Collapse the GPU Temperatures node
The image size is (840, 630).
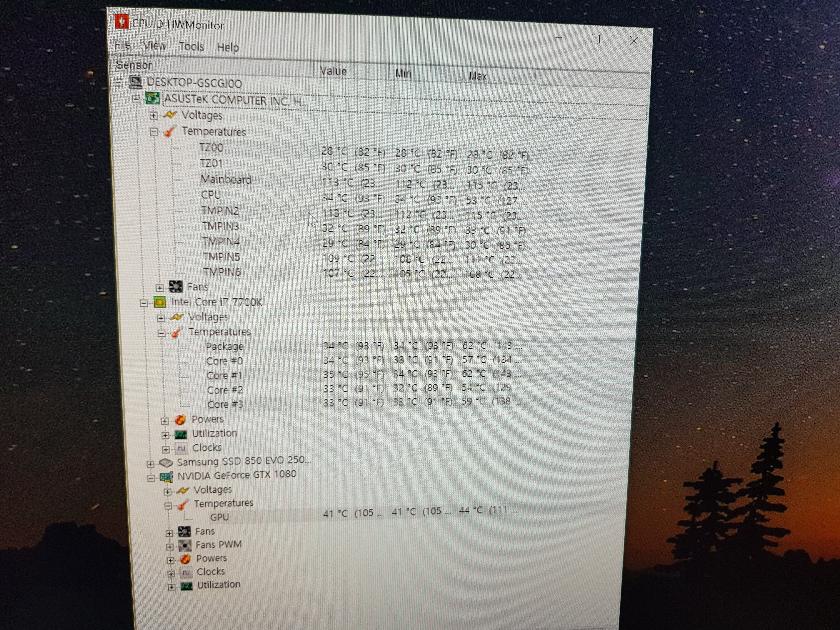point(168,505)
